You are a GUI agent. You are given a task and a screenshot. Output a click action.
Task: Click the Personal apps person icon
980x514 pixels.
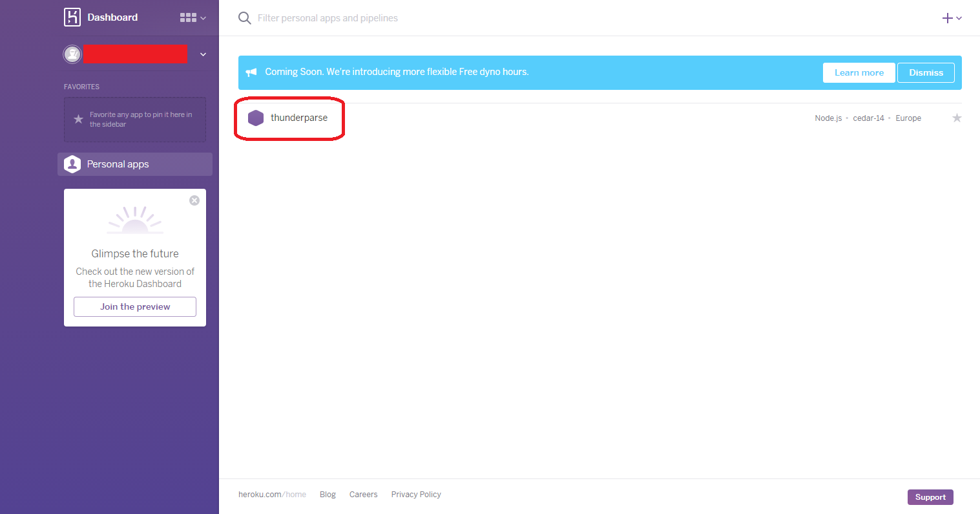pos(72,164)
